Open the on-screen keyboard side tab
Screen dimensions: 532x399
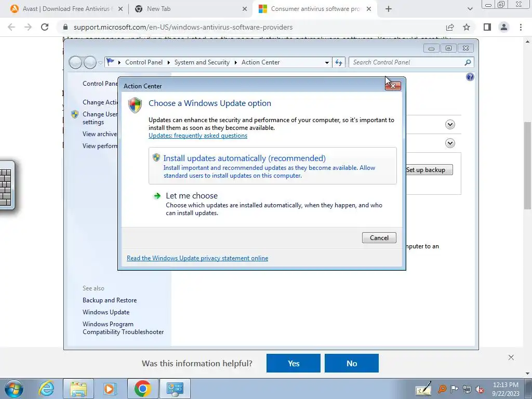click(x=7, y=185)
